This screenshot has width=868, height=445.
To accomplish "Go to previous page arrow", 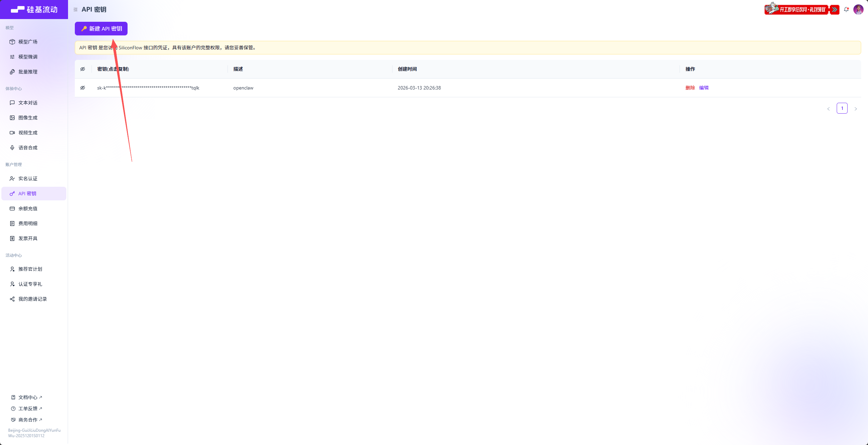I will pos(829,109).
